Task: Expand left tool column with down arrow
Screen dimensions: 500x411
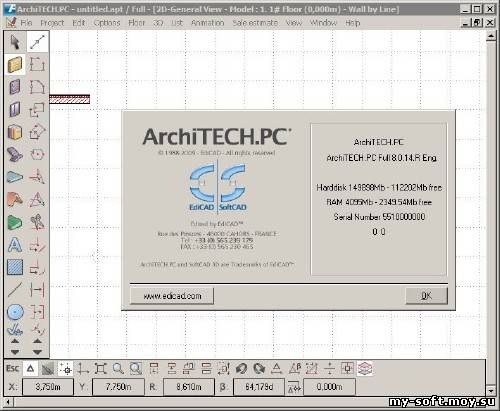Action: [15, 352]
